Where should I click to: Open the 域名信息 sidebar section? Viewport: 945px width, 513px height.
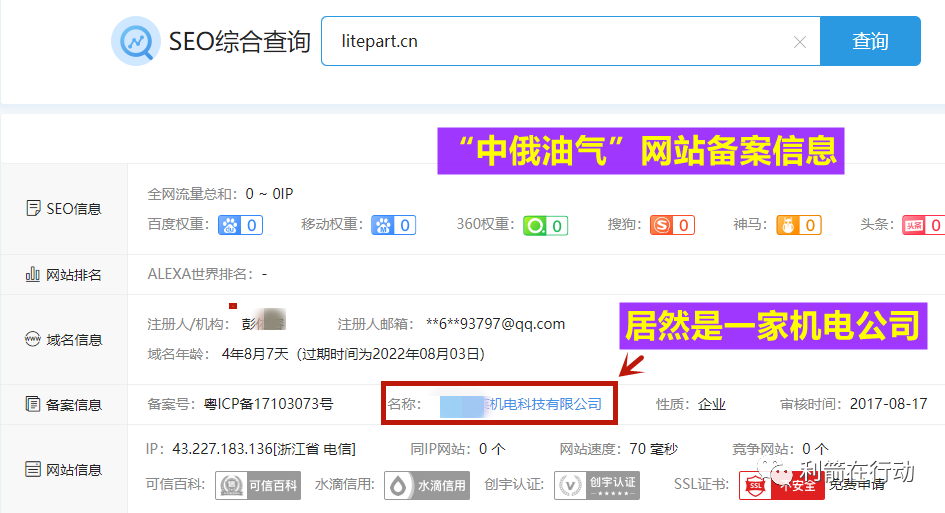(x=64, y=339)
